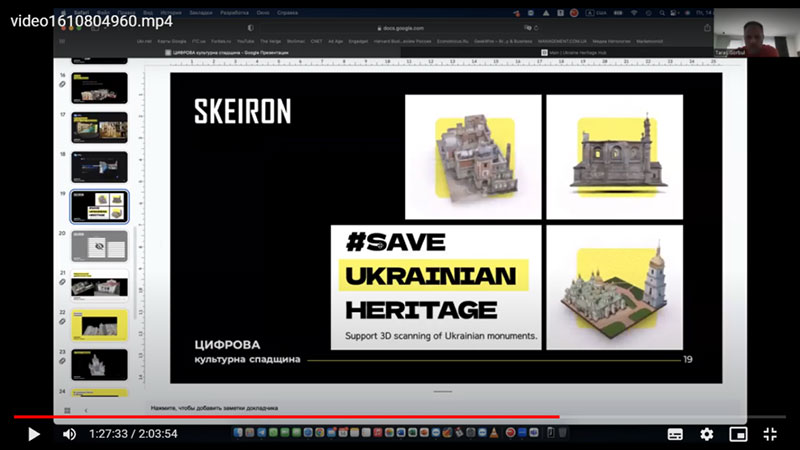Select slide 18 thumbnail
The height and width of the screenshot is (450, 800).
tap(99, 167)
